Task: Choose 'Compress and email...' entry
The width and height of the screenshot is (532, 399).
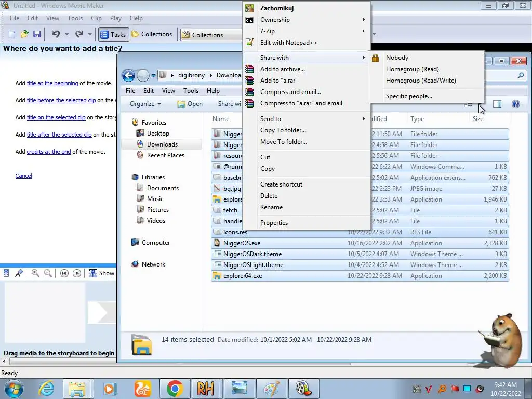Action: pos(307,92)
